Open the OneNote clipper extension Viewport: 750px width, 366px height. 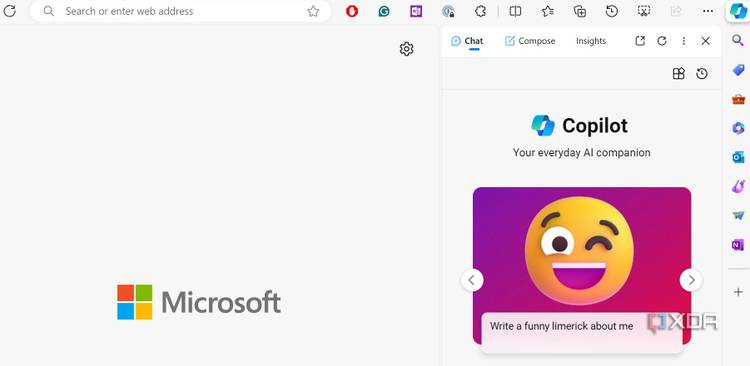click(x=416, y=11)
